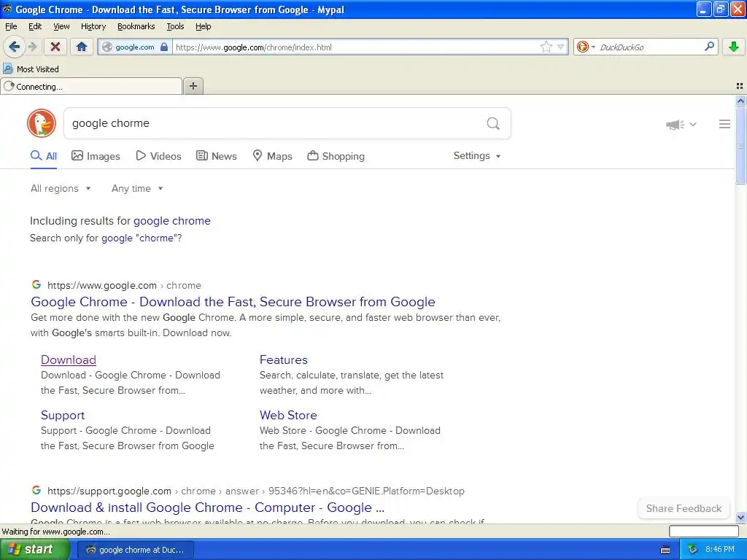Click the DuckDuckGo duck logo

tap(42, 123)
